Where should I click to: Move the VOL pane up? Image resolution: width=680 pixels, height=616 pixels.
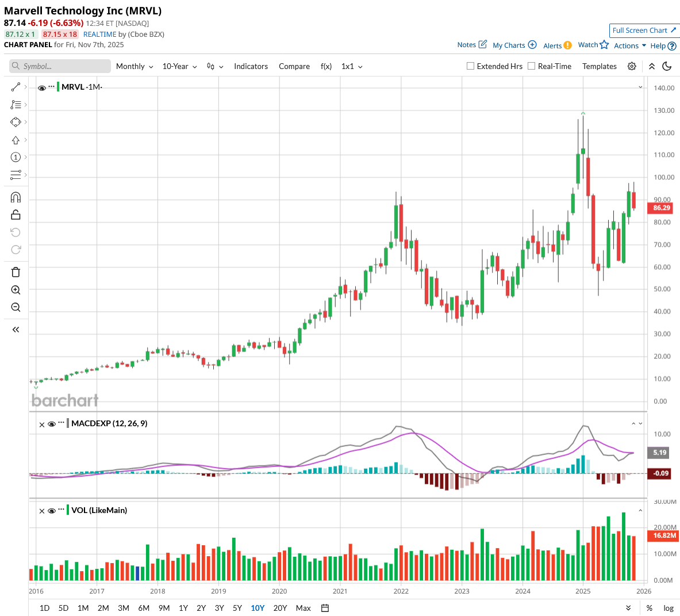[x=640, y=511]
